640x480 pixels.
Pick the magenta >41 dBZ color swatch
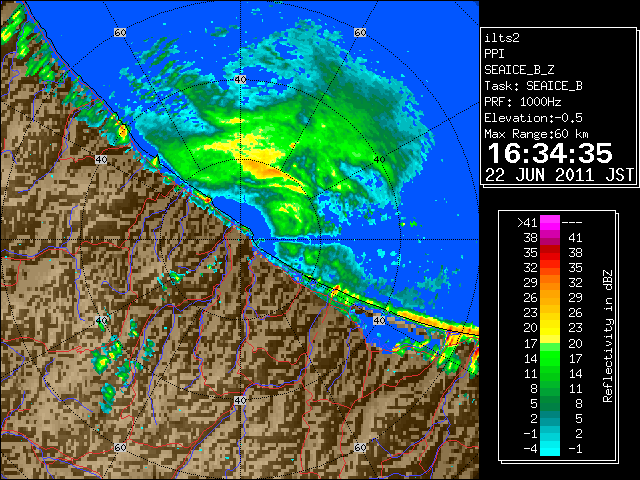click(x=550, y=223)
